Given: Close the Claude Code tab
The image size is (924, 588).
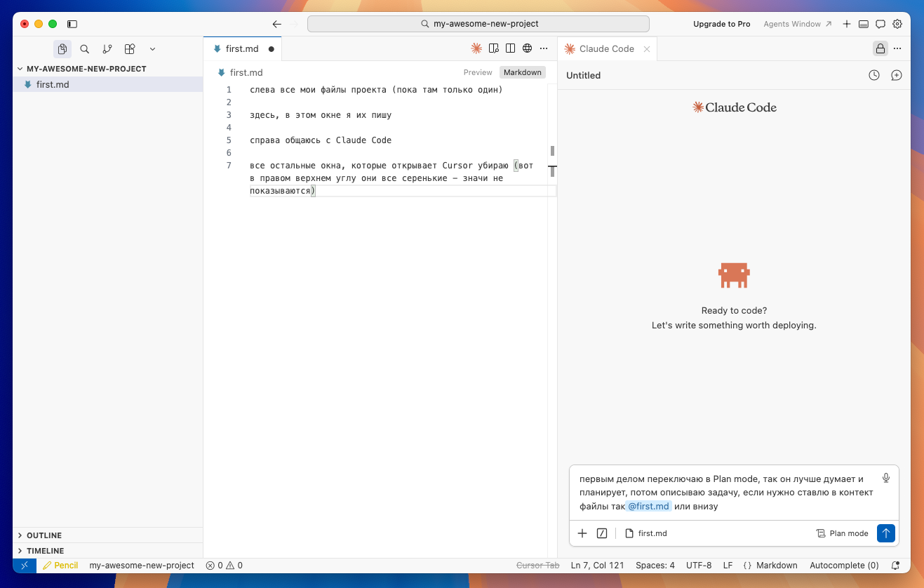Looking at the screenshot, I should 647,49.
